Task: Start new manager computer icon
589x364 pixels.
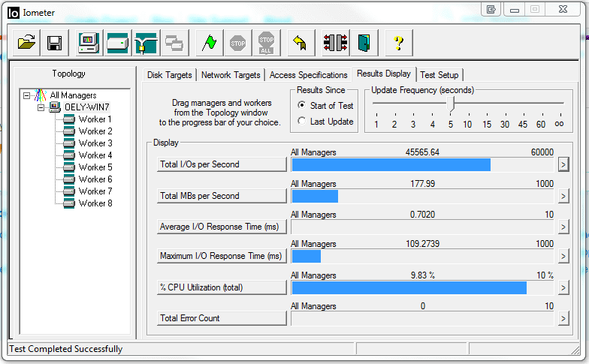Action: coord(89,43)
